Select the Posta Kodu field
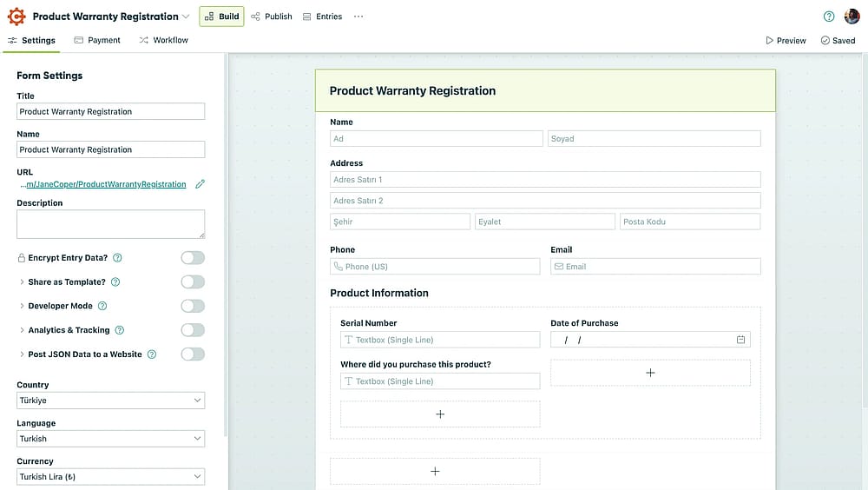 click(690, 222)
